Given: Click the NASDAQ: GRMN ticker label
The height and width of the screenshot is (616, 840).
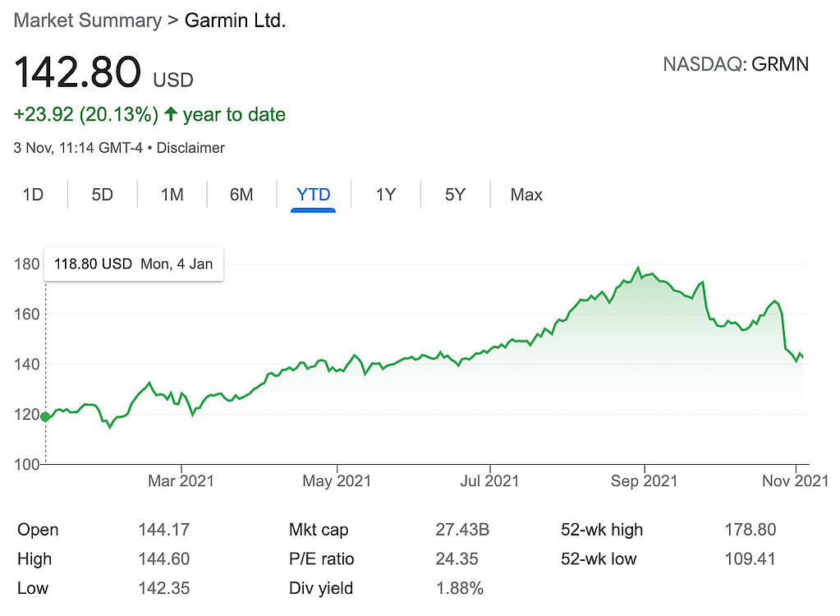Looking at the screenshot, I should click(x=735, y=65).
